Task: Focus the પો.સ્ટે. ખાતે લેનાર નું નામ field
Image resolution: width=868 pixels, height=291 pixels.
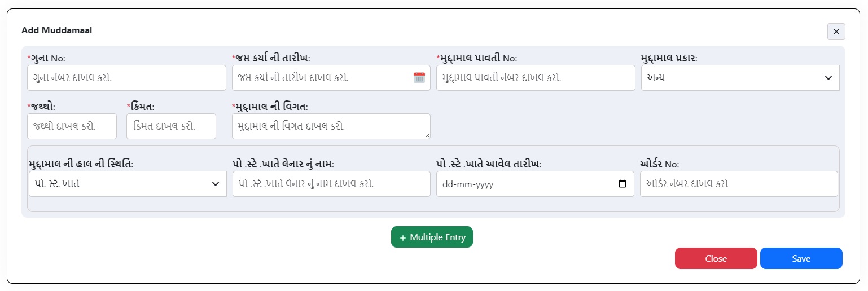Action: [x=331, y=184]
